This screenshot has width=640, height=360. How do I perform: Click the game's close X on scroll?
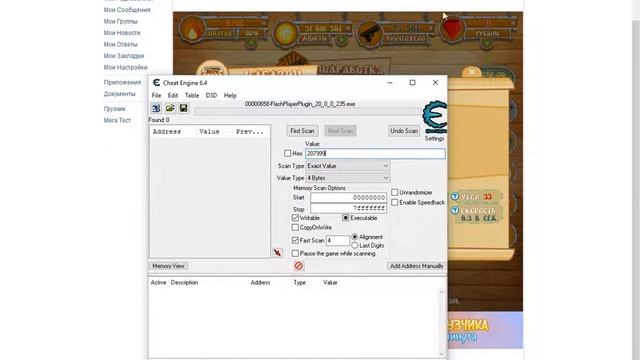(472, 72)
